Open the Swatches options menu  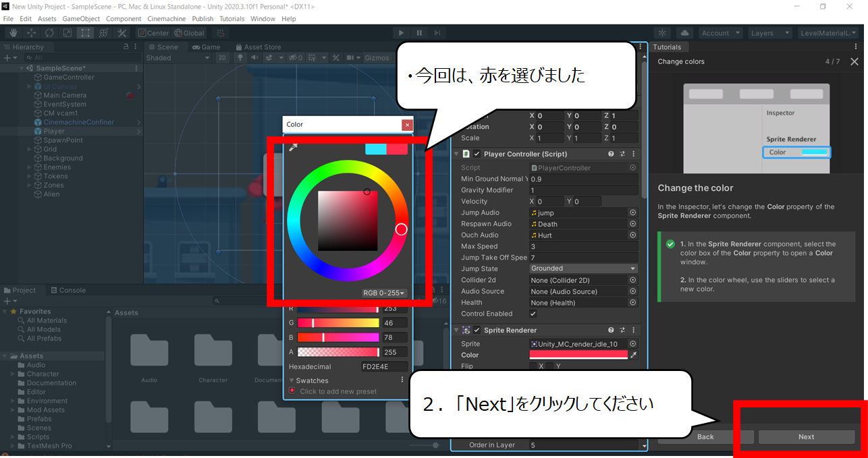pos(402,380)
